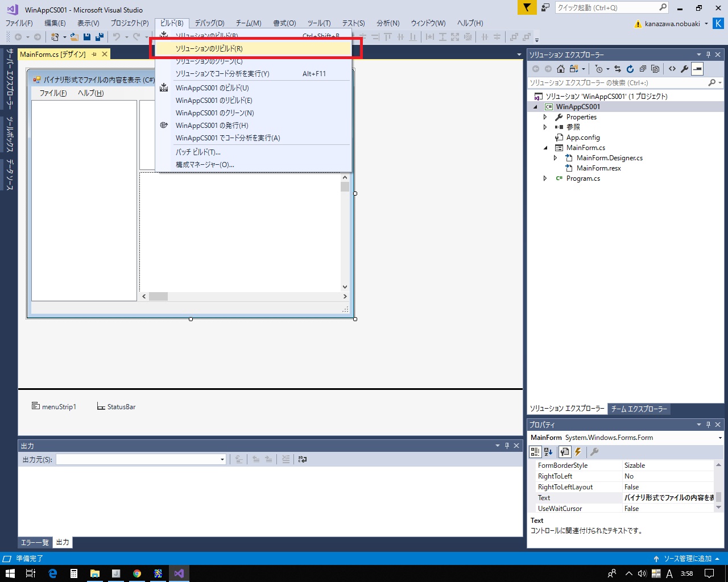Click the Save All toolbar icon
This screenshot has height=582, width=728.
[100, 37]
